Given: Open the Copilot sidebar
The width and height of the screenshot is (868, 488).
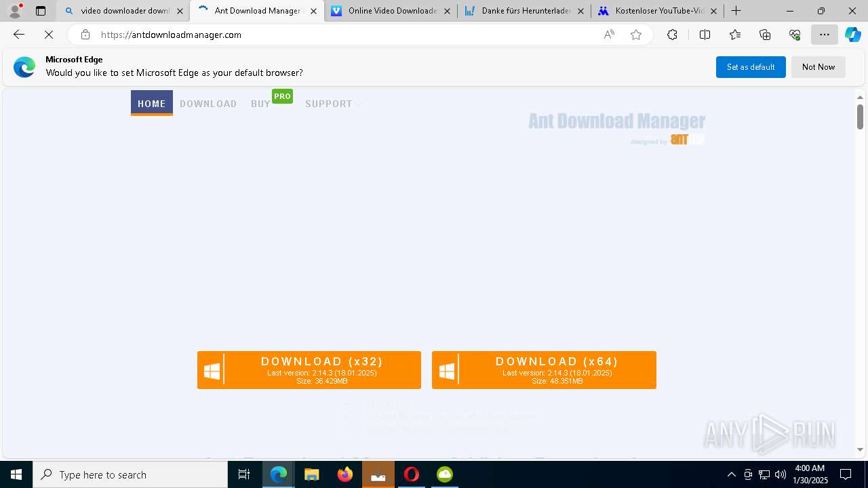Looking at the screenshot, I should pyautogui.click(x=852, y=35).
